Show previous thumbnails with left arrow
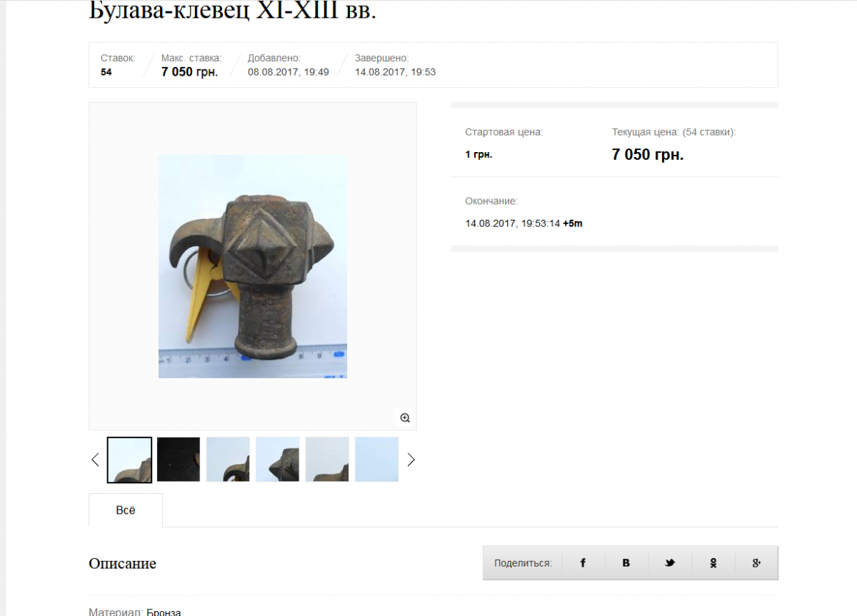 [x=95, y=460]
